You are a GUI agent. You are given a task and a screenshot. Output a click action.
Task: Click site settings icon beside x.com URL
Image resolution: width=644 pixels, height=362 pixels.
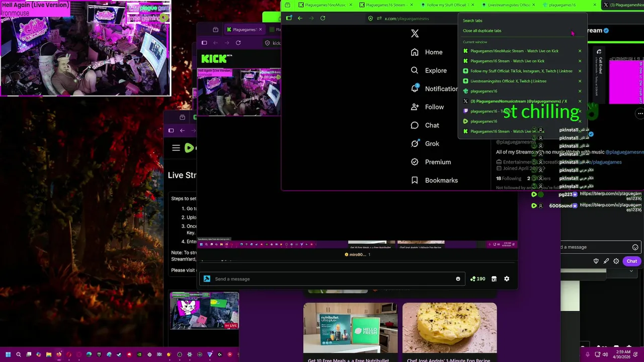[x=379, y=19]
